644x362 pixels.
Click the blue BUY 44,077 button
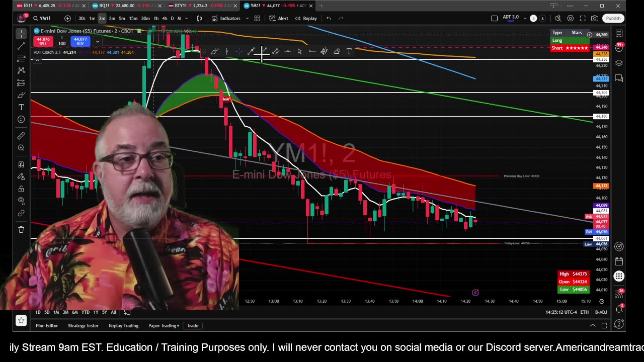80,41
